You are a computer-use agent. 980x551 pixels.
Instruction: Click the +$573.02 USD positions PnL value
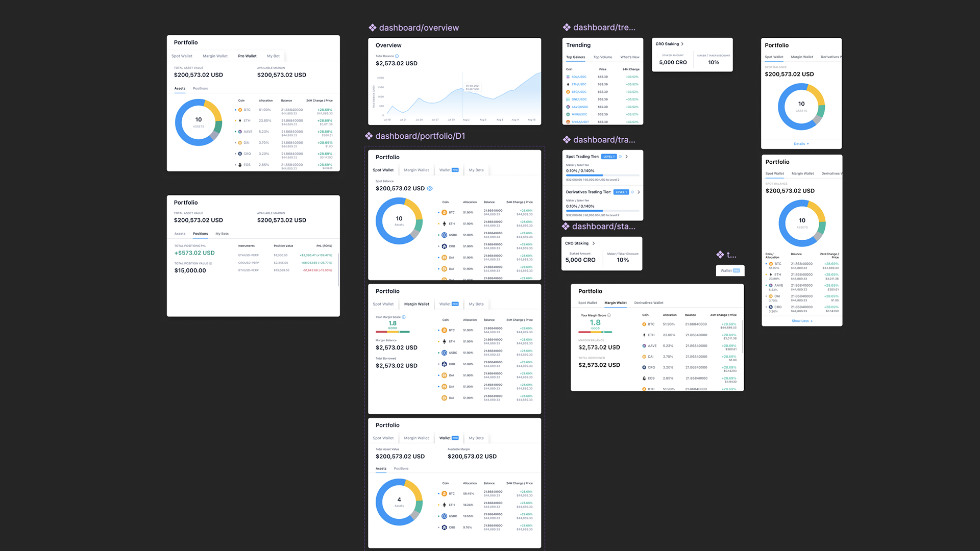(194, 253)
